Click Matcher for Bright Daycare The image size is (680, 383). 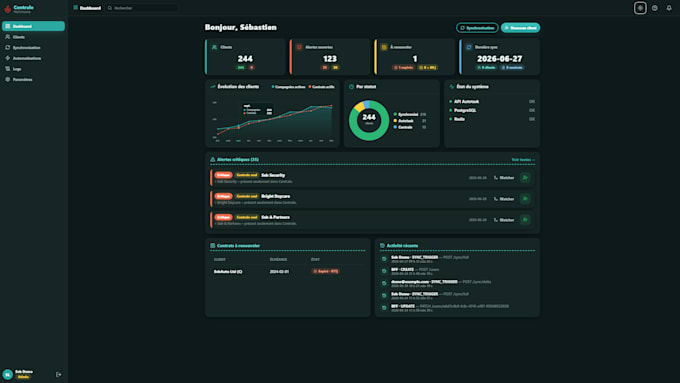[x=504, y=199]
